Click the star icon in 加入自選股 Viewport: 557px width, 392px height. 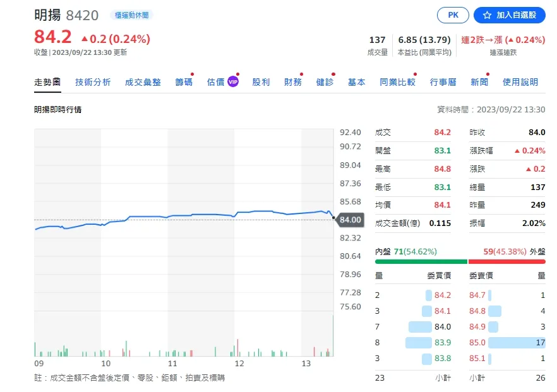pos(487,15)
